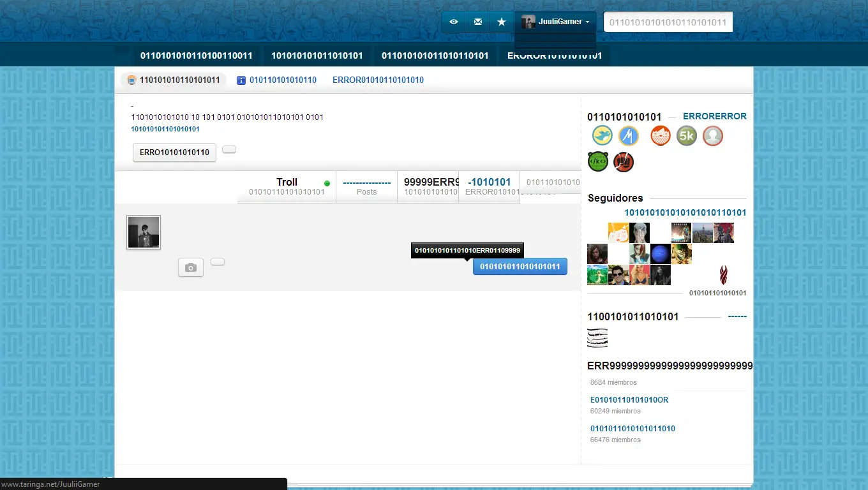Open nav item 101010101011010101
868x490 pixels.
317,56
